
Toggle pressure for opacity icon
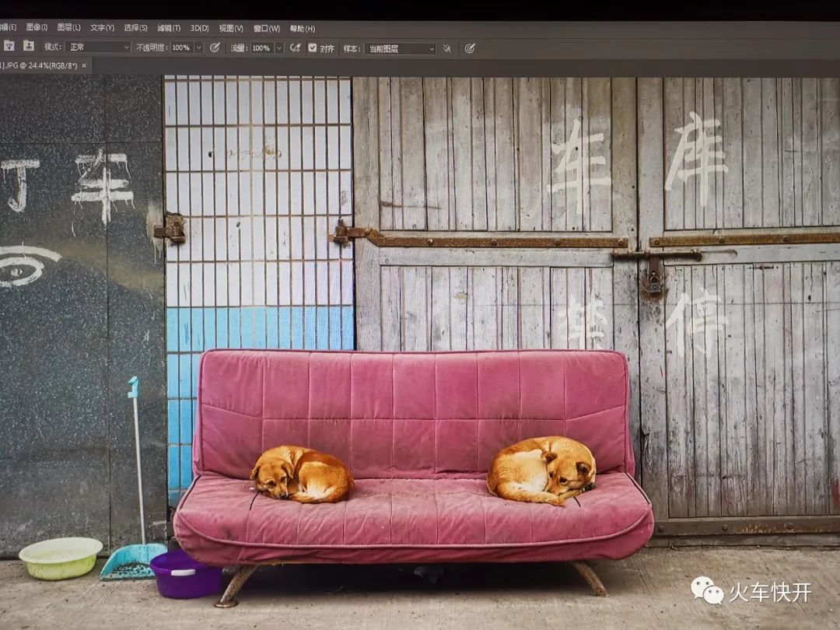pos(215,47)
